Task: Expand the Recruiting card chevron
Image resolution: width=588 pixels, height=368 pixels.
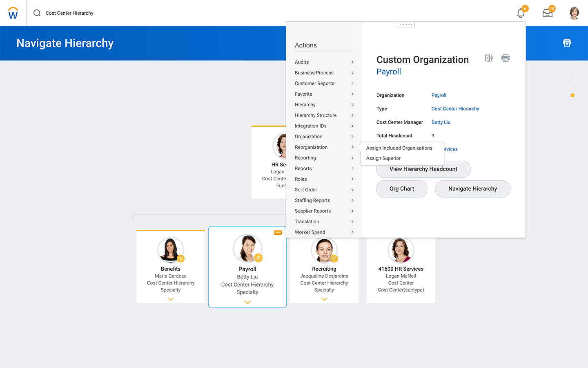Action: pyautogui.click(x=324, y=299)
